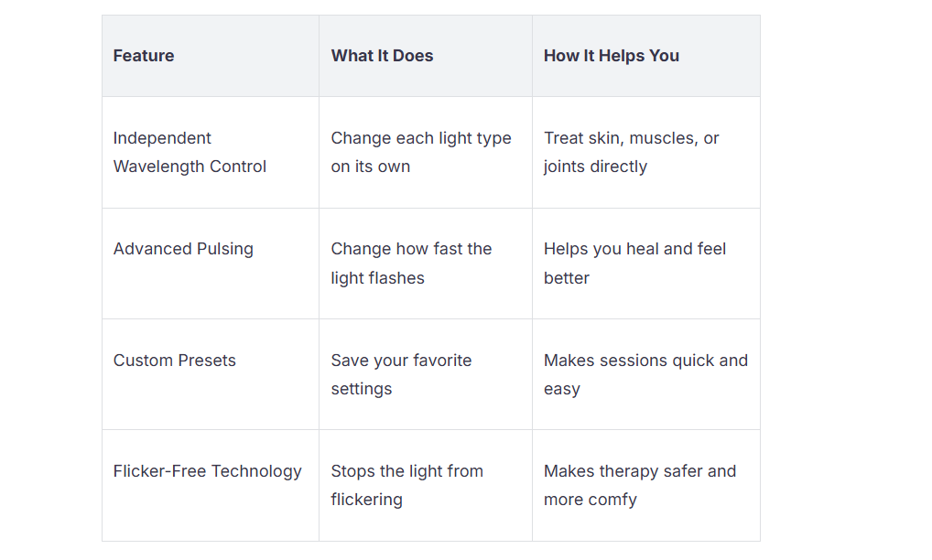Select the Flicker-Free Technology cell
This screenshot has height=560, width=932.
(210, 485)
